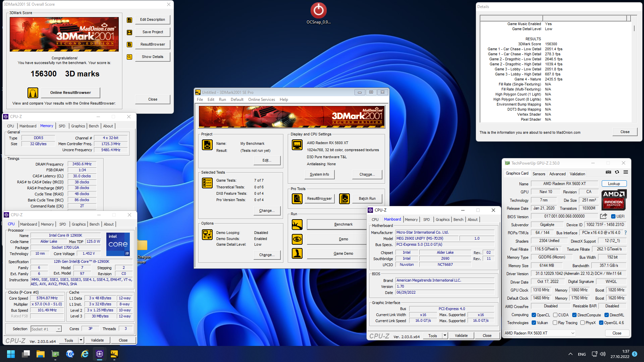Click the ResultBrowser icon in score window
Image resolution: width=644 pixels, height=362 pixels.
[129, 45]
